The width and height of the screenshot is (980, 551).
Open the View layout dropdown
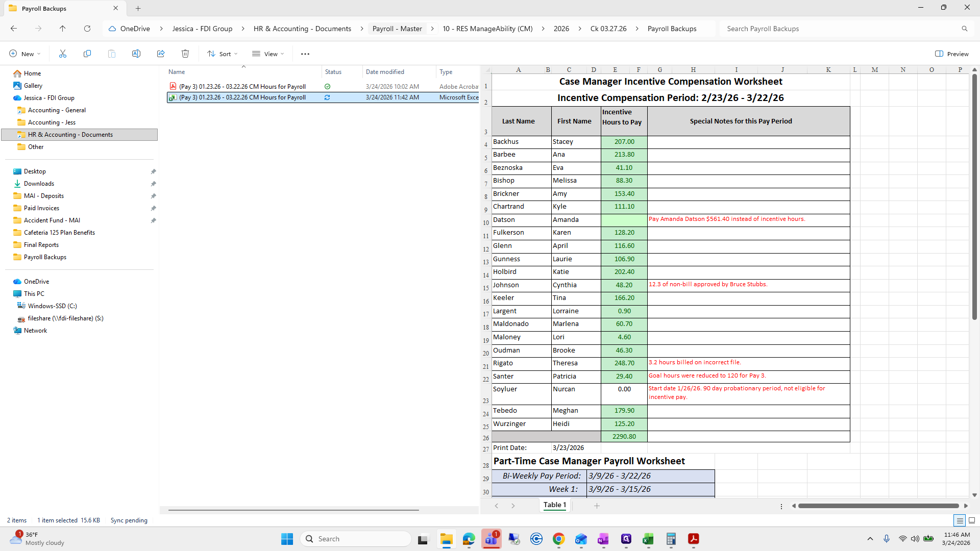(268, 54)
